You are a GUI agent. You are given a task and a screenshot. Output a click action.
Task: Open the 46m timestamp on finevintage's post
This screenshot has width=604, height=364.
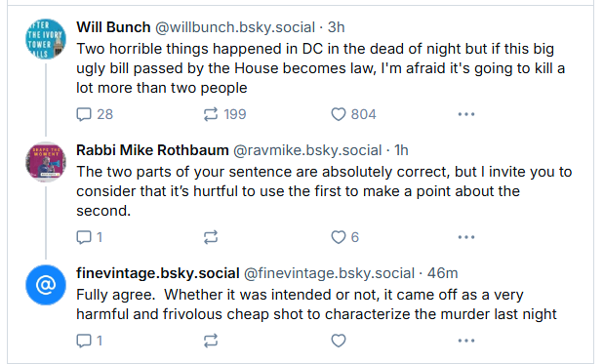pos(442,273)
